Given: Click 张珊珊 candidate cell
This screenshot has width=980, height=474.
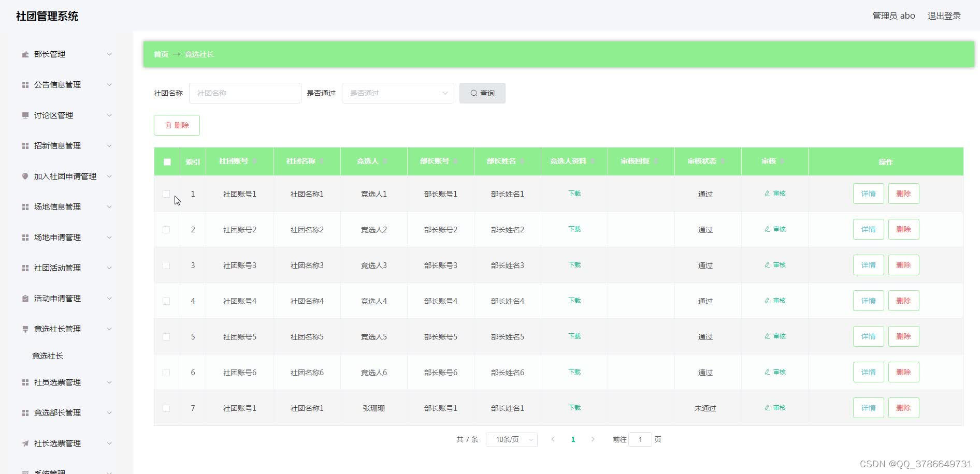Looking at the screenshot, I should (374, 408).
